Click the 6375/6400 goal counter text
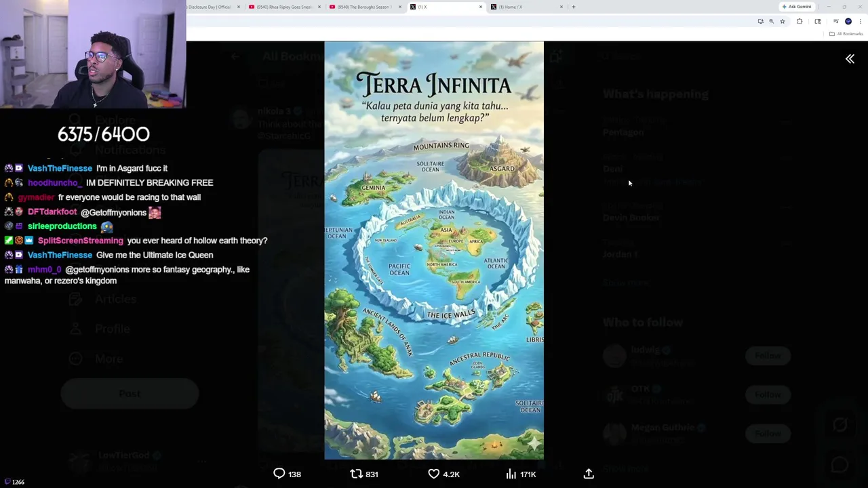868x488 pixels. coord(103,134)
